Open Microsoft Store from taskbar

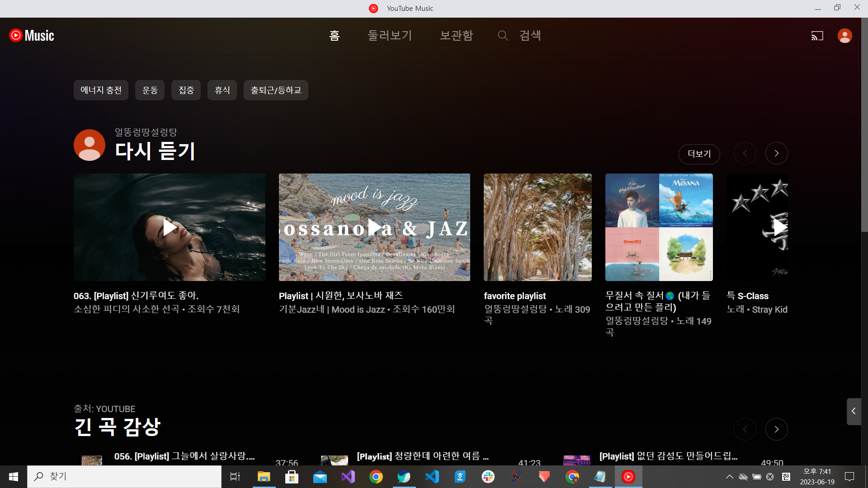tap(292, 477)
